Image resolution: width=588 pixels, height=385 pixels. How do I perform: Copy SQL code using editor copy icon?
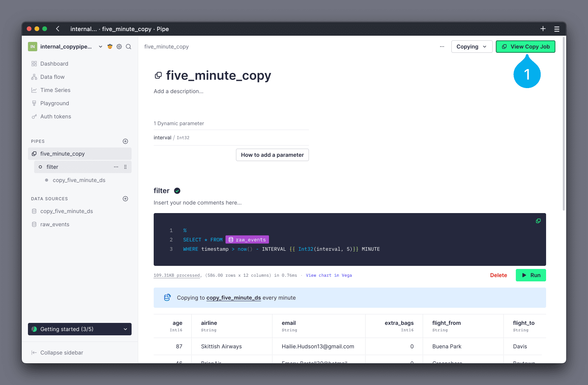538,221
